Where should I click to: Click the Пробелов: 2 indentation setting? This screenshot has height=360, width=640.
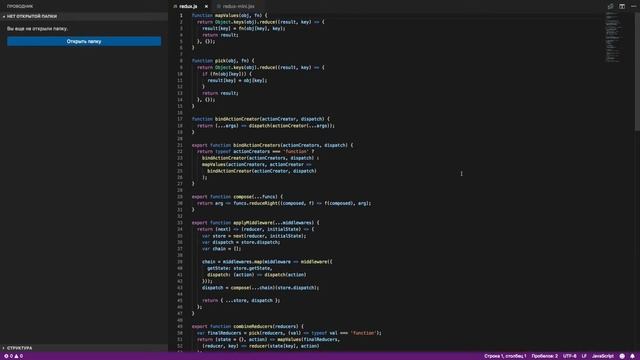pyautogui.click(x=544, y=356)
